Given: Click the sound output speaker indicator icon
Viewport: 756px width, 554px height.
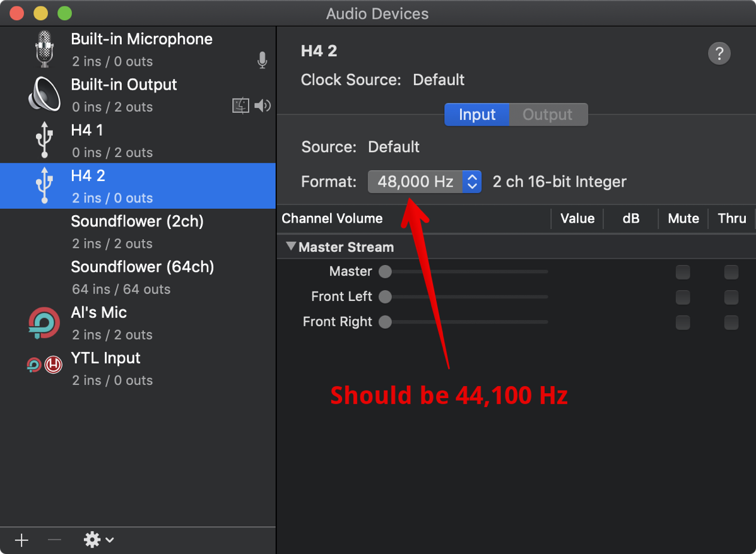Looking at the screenshot, I should point(263,106).
